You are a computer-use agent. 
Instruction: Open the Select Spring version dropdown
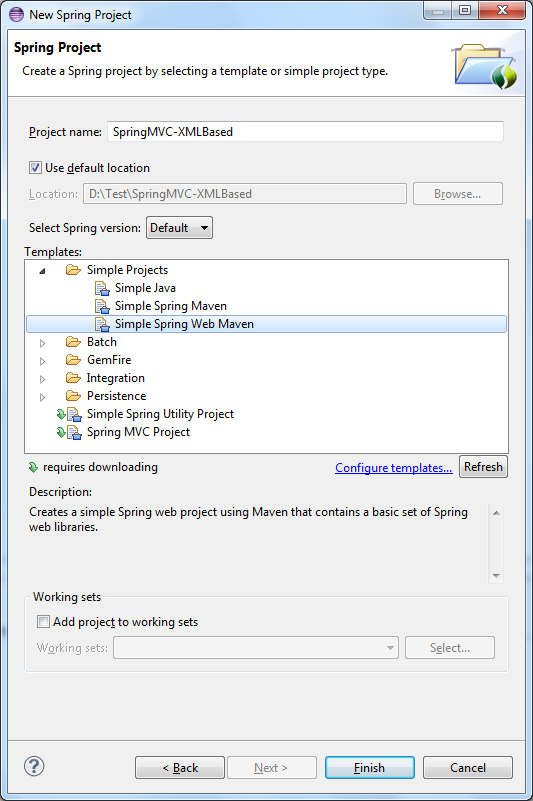179,228
